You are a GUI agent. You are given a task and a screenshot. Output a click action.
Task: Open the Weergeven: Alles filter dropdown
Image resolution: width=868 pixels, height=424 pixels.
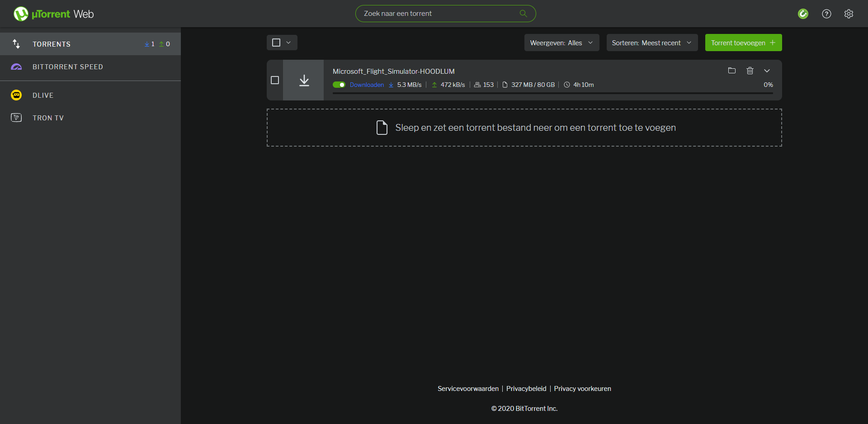click(561, 43)
